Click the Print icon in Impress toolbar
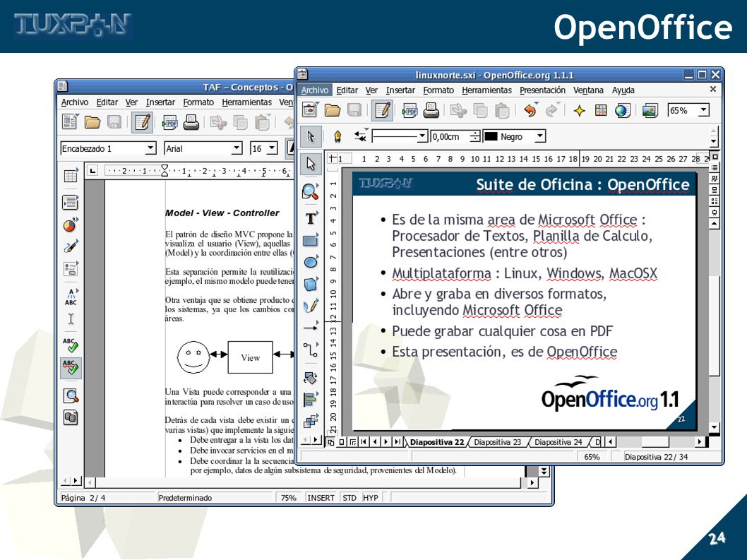Image resolution: width=747 pixels, height=560 pixels. 431,111
